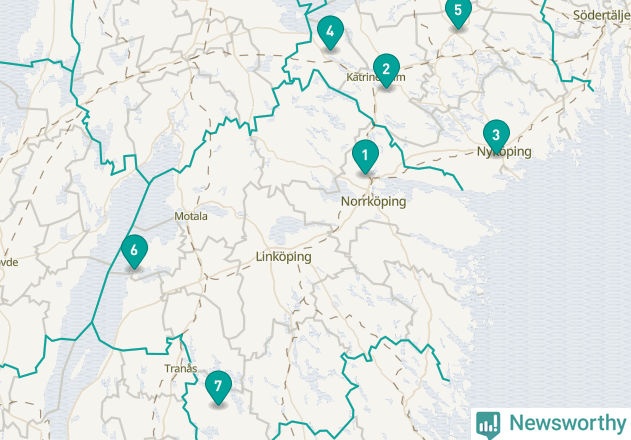Open marker number 3 at Nyköping

[496, 136]
